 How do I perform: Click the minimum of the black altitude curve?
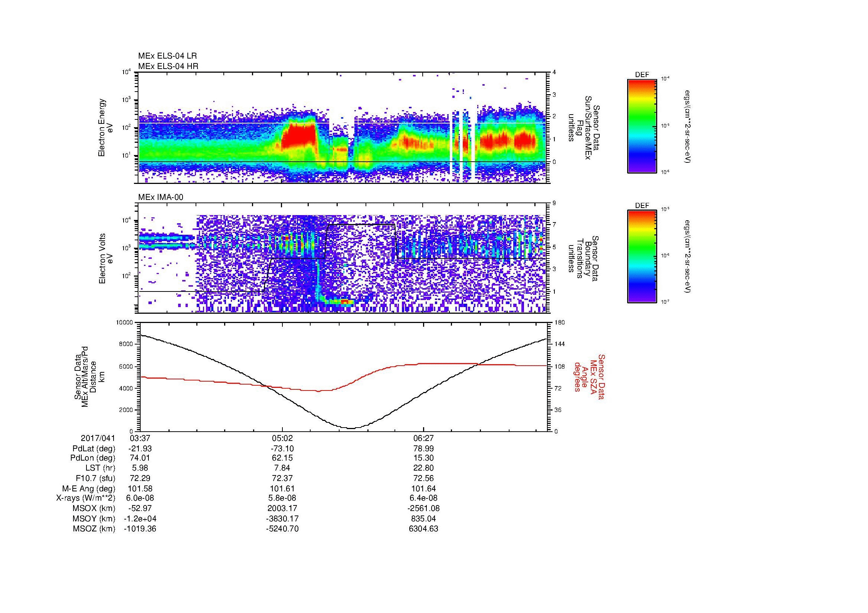coord(351,428)
